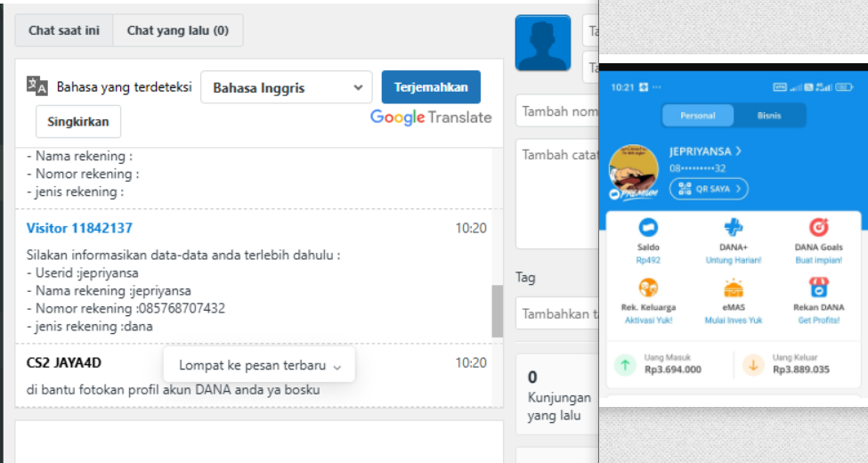The image size is (868, 463).
Task: Click the fotokan profil akun DANA message
Action: (x=173, y=390)
